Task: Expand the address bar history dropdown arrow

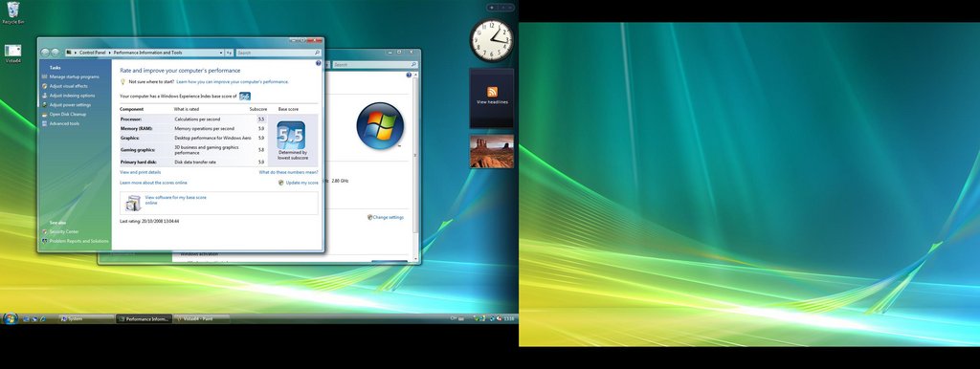Action: (x=221, y=54)
